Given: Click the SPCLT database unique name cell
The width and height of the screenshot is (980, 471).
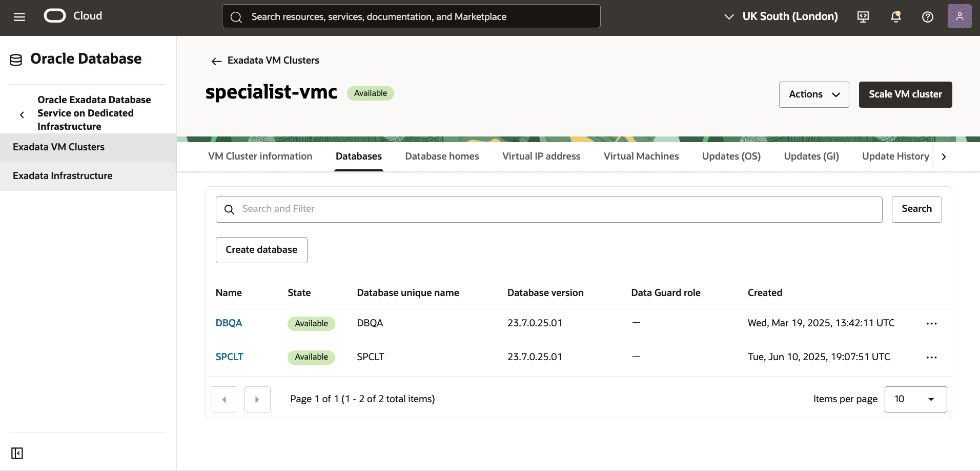Looking at the screenshot, I should pyautogui.click(x=371, y=357).
